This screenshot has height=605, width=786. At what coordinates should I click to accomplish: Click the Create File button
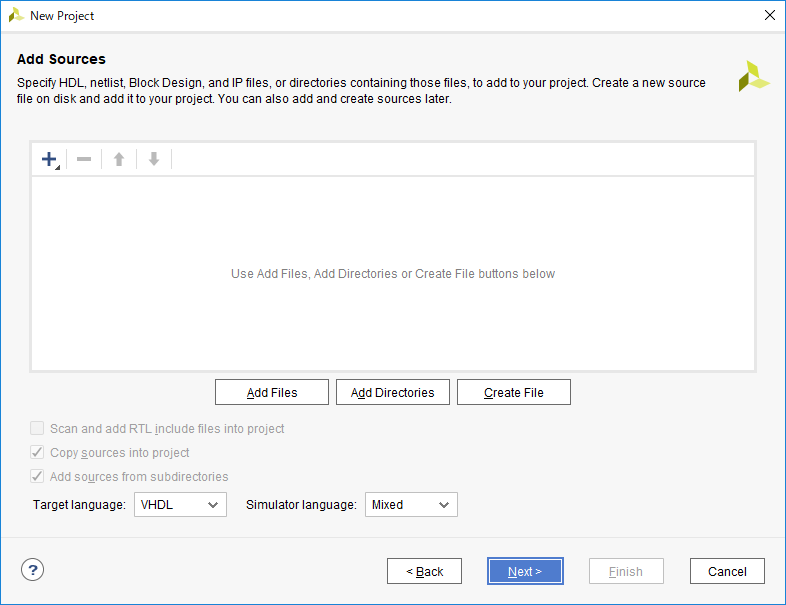pyautogui.click(x=514, y=392)
